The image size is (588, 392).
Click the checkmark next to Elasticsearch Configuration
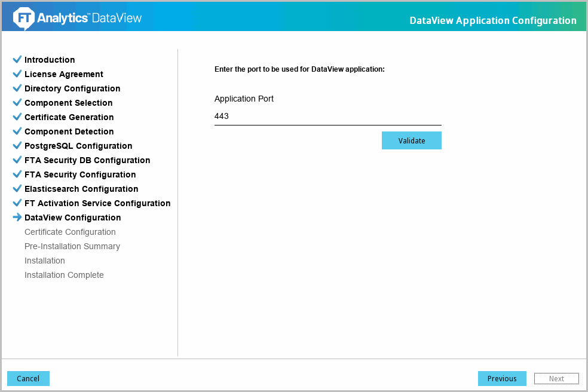tap(17, 189)
